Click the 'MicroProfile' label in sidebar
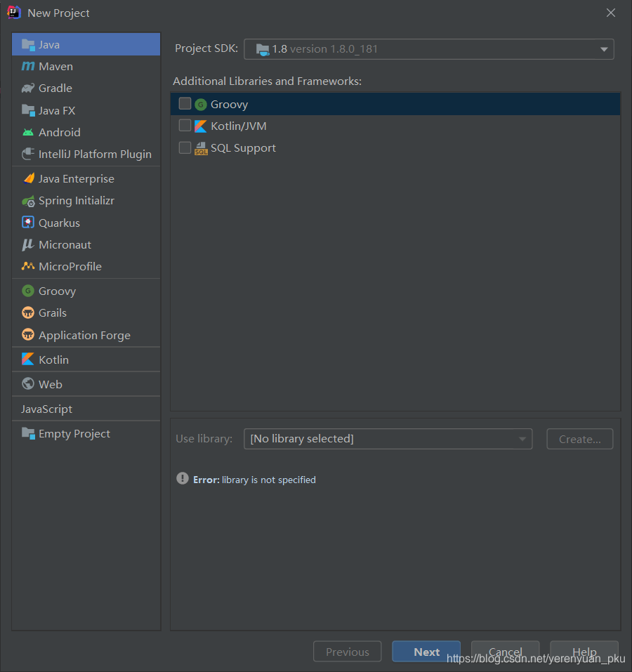 [70, 267]
